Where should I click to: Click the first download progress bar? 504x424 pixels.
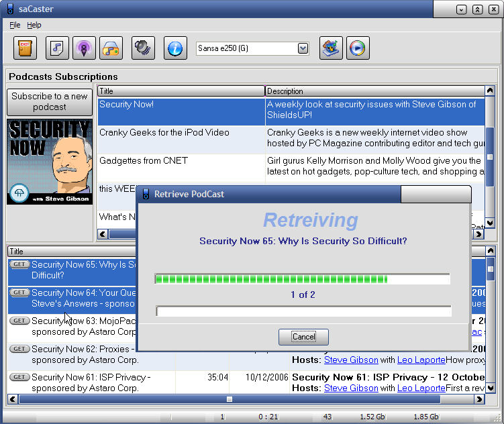303,279
